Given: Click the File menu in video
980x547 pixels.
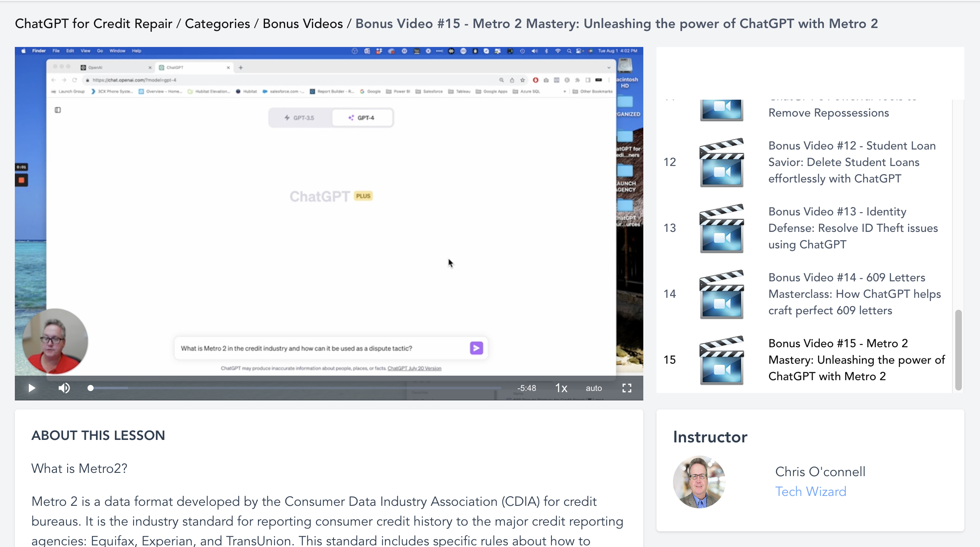Looking at the screenshot, I should (x=56, y=51).
